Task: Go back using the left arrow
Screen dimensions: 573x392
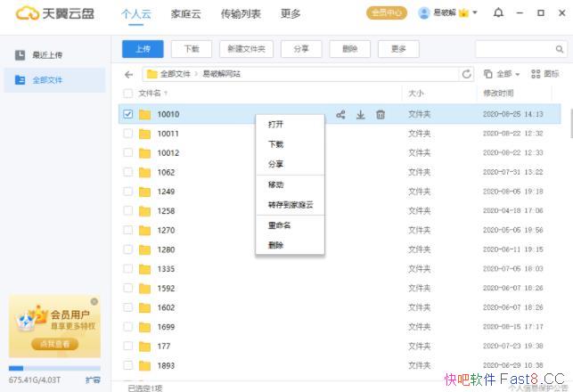Action: coord(129,74)
